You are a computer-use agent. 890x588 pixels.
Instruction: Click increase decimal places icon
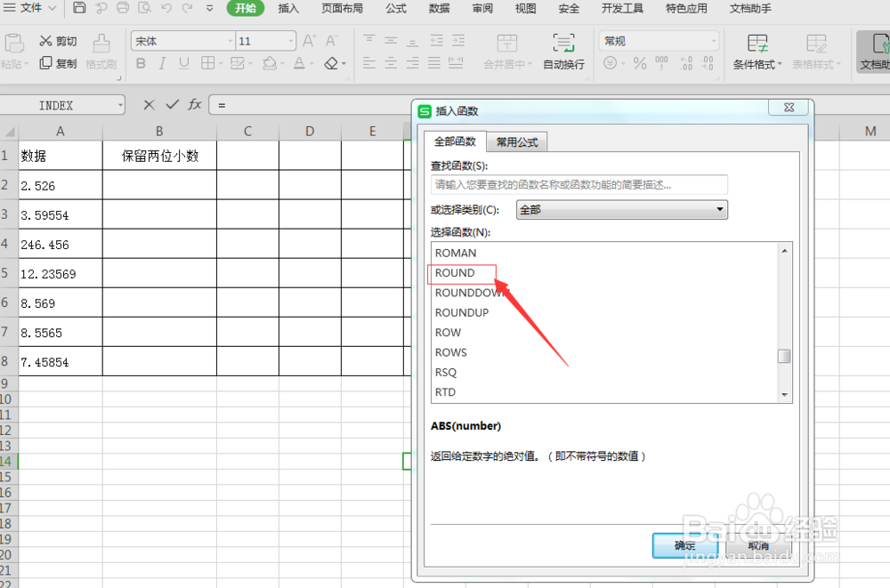click(x=686, y=63)
